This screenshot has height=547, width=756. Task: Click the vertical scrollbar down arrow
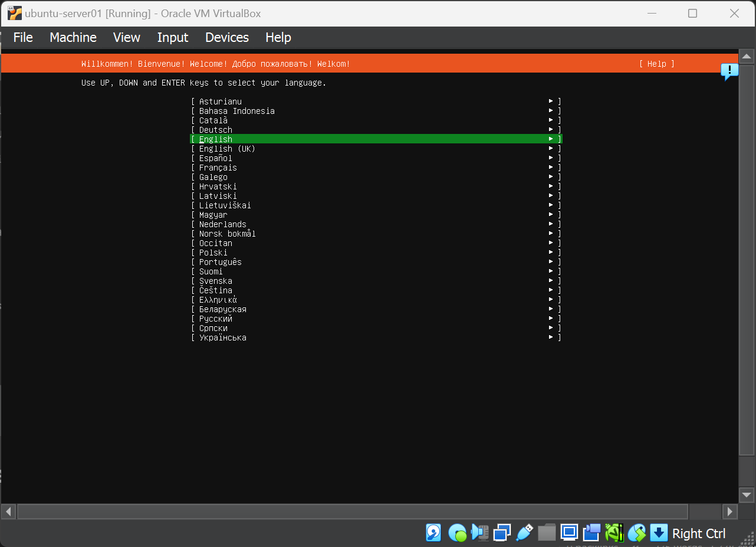[747, 494]
